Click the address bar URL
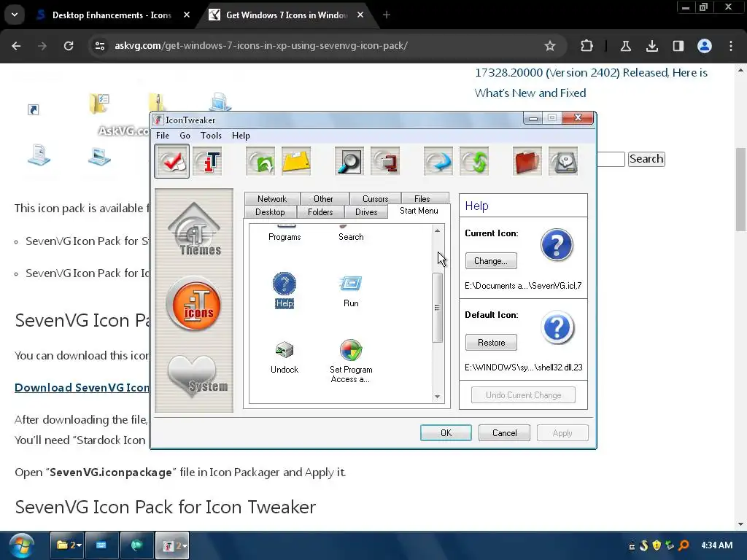Viewport: 747px width, 560px height. (x=261, y=46)
